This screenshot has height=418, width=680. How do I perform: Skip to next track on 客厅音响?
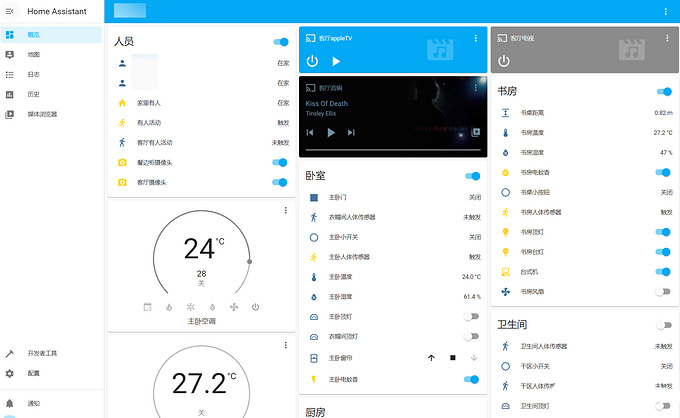351,133
